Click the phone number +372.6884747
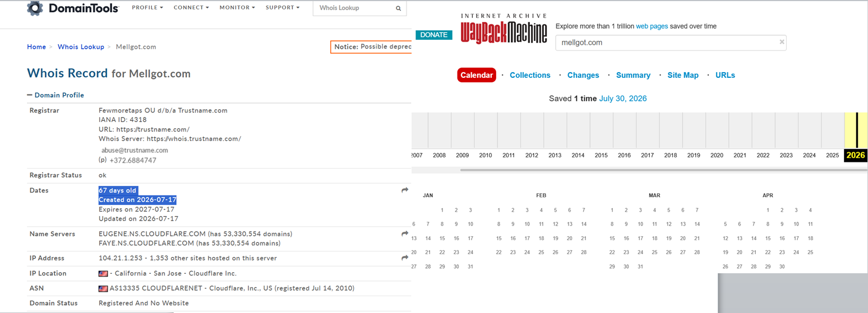Image resolution: width=868 pixels, height=313 pixels. pos(133,161)
